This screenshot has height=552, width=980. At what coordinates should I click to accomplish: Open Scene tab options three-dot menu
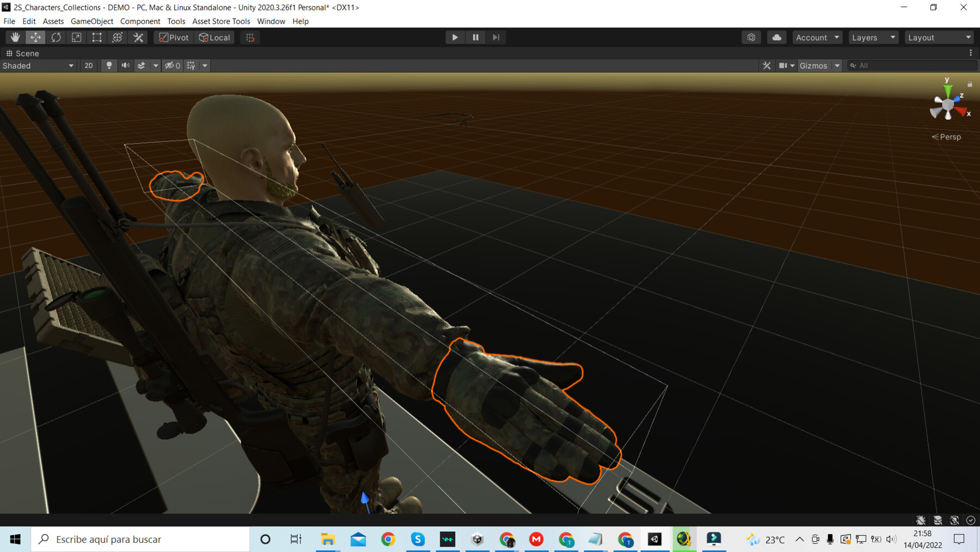pyautogui.click(x=971, y=53)
